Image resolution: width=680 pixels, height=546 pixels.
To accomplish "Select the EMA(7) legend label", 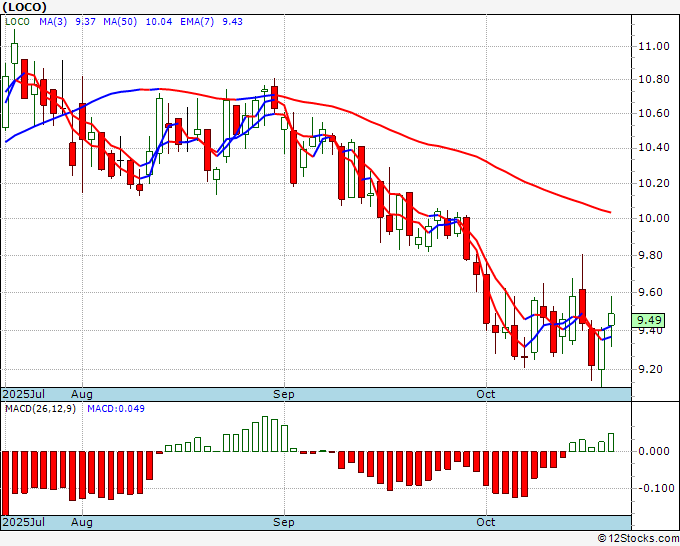I will coord(197,22).
